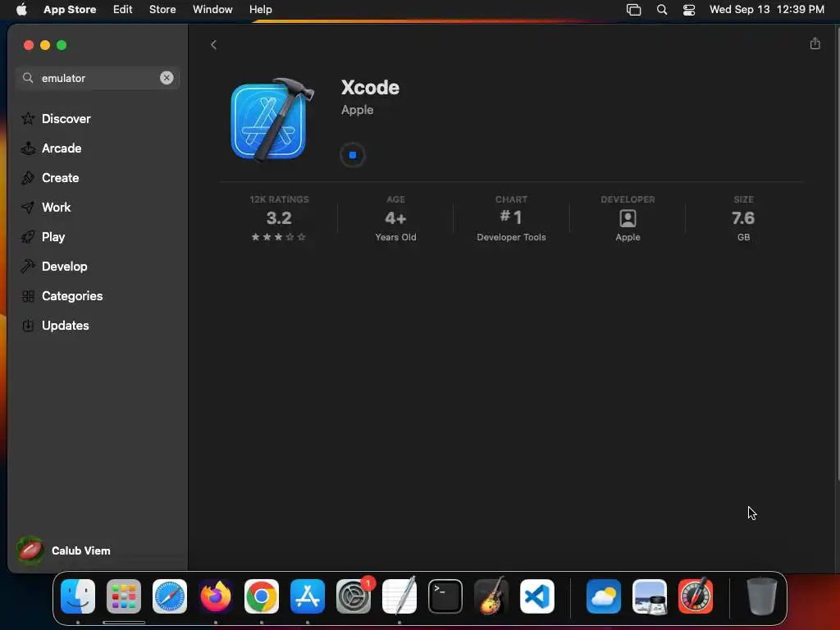Open the share button for Xcode
The height and width of the screenshot is (630, 840).
point(815,44)
